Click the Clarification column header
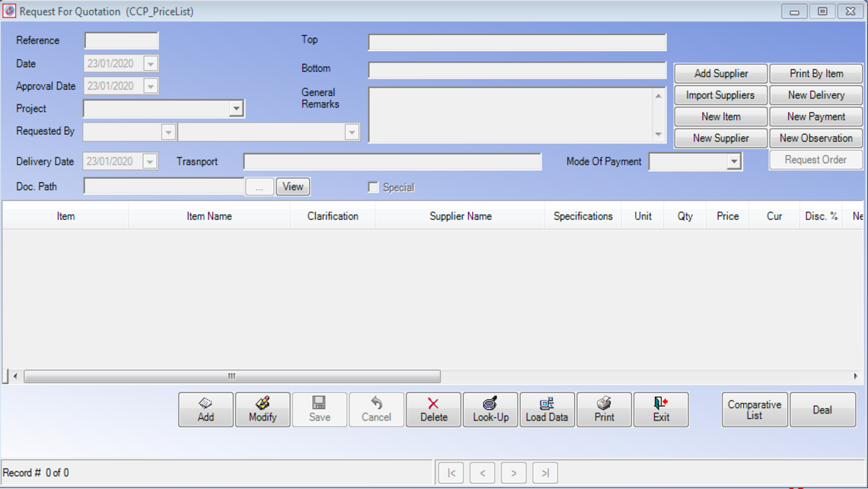The width and height of the screenshot is (868, 489). (x=333, y=216)
